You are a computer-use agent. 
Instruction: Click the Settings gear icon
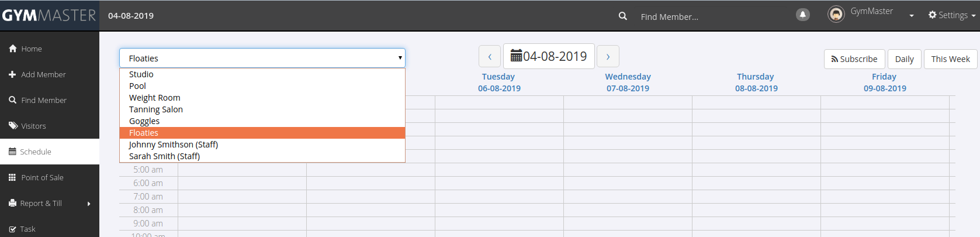coord(932,15)
